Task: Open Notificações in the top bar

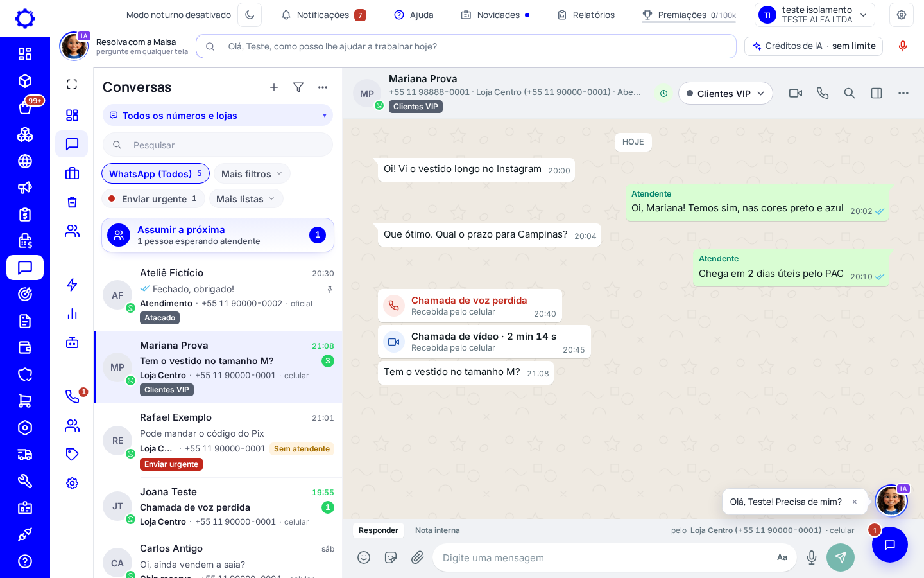Action: 323,15
